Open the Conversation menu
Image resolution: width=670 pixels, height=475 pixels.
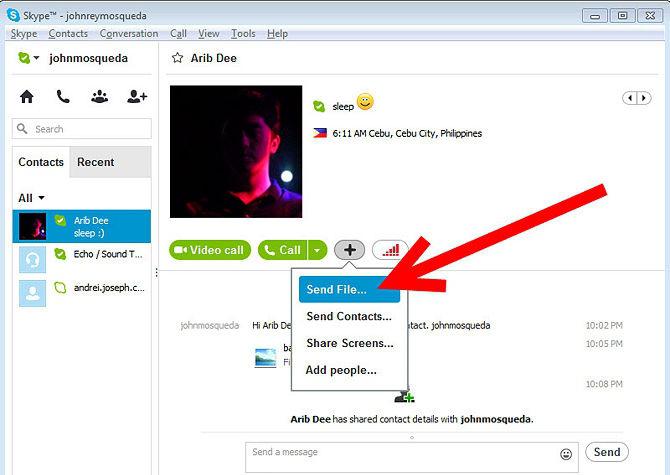(x=129, y=33)
